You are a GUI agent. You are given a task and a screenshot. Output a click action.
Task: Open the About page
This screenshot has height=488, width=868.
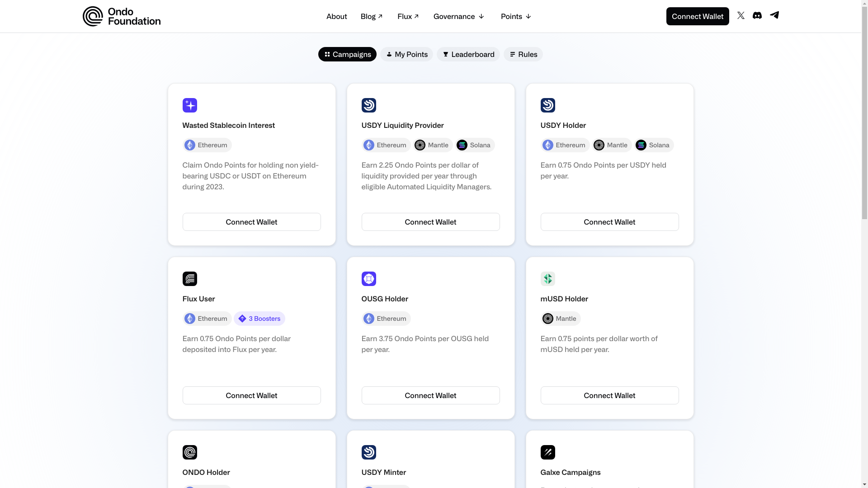pyautogui.click(x=337, y=16)
